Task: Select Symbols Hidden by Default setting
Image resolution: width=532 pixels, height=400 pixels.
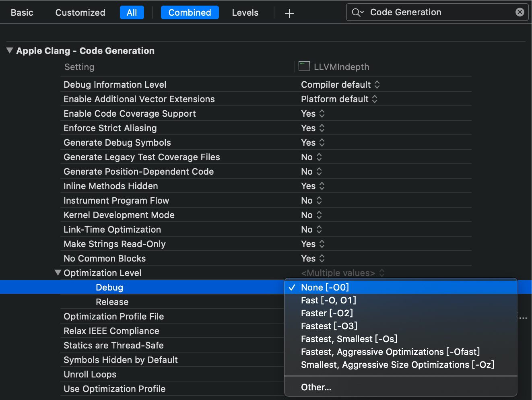Action: (121, 360)
